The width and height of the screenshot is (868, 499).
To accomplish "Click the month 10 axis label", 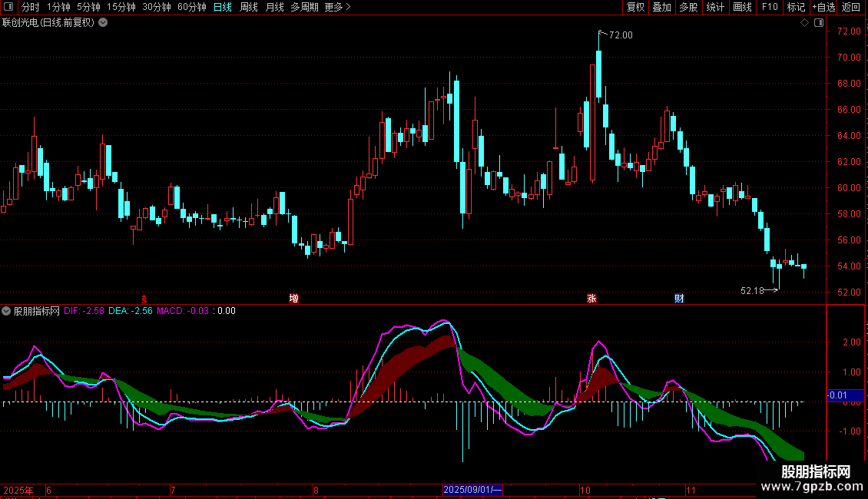I will [585, 490].
